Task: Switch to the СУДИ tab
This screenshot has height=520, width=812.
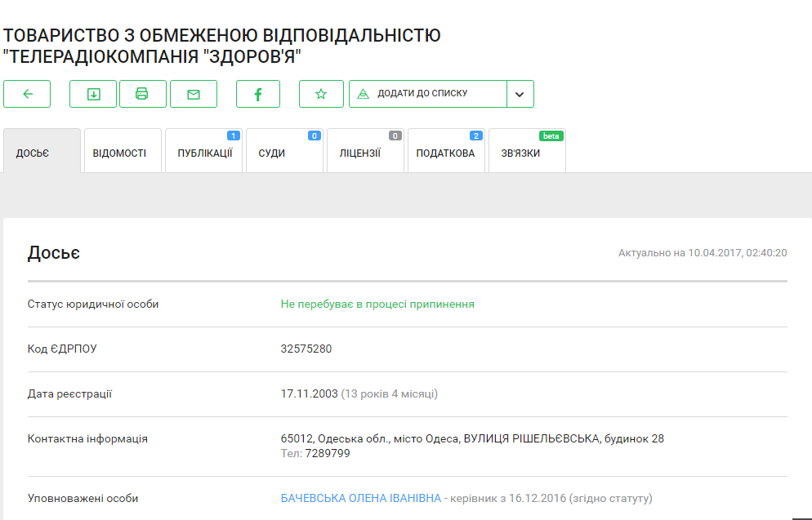Action: click(285, 150)
